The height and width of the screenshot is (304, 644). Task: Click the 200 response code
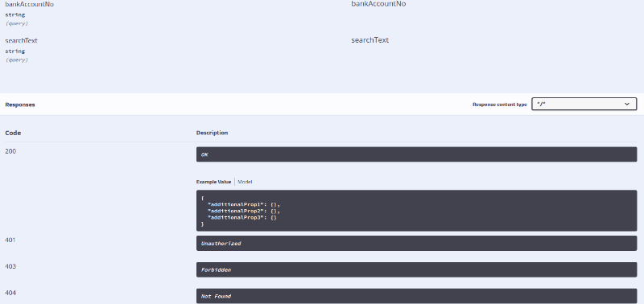(10, 151)
